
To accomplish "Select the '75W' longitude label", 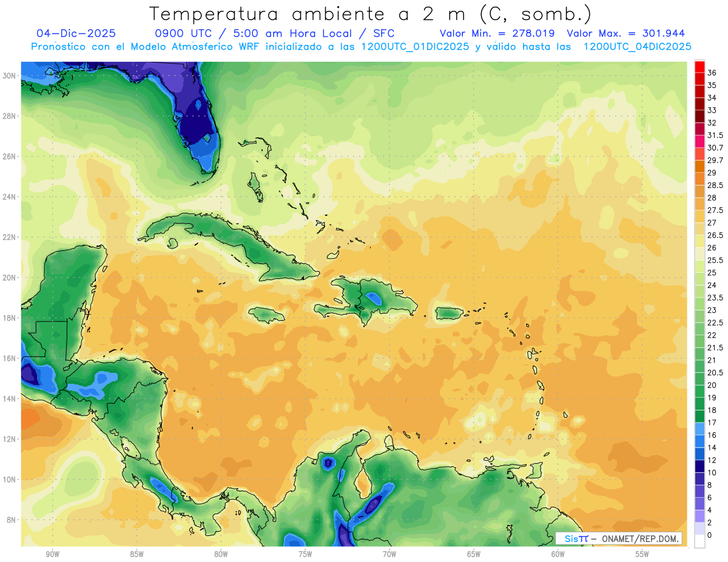I will 305,554.
